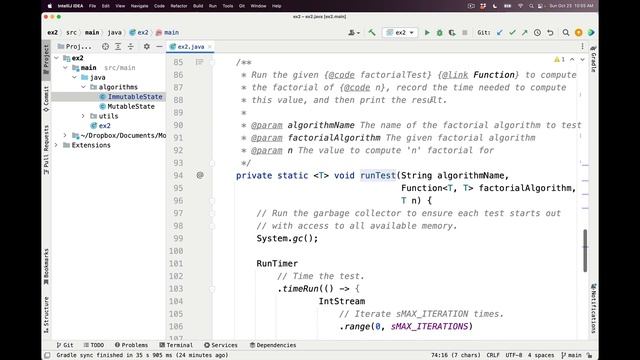Toggle the comment fold marker at line 97

pos(212,213)
